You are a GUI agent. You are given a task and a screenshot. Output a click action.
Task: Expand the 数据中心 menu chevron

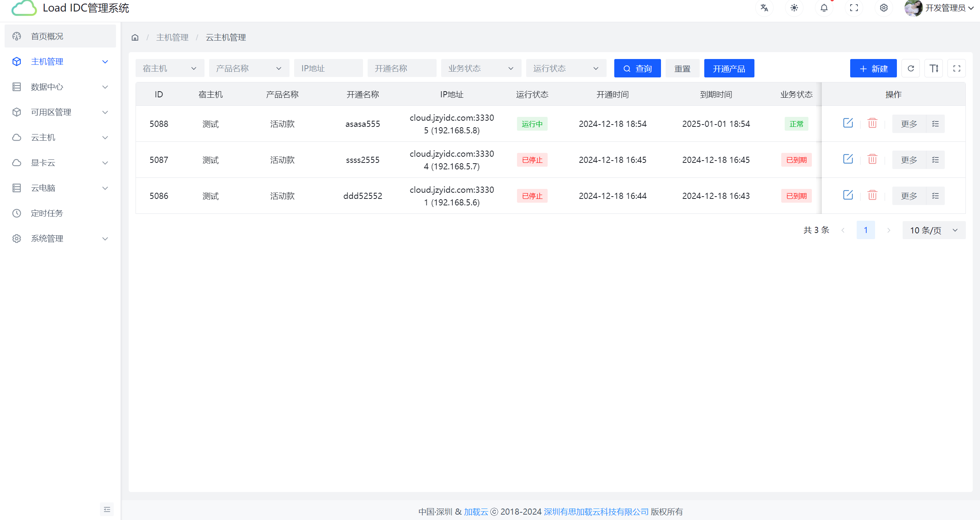pyautogui.click(x=105, y=87)
